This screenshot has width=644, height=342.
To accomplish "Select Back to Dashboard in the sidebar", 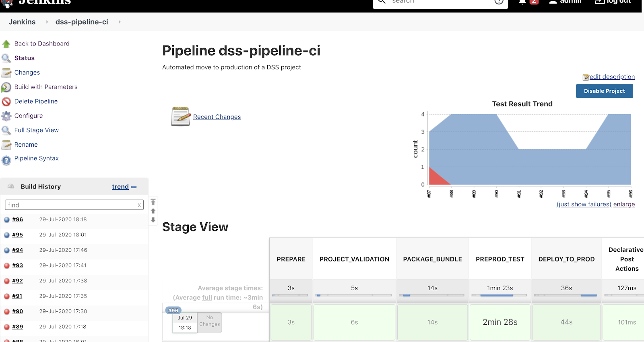I will click(41, 44).
